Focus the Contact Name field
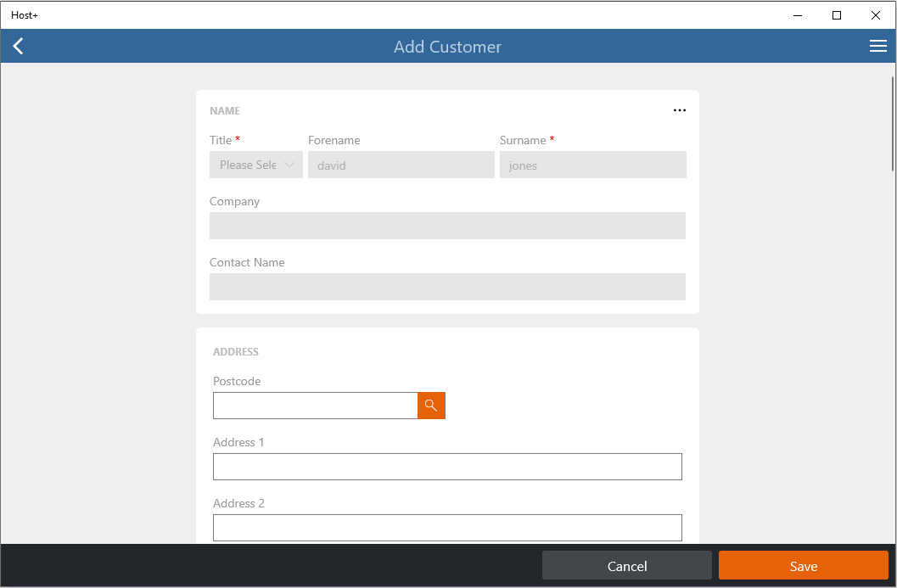The height and width of the screenshot is (588, 897). 447,287
